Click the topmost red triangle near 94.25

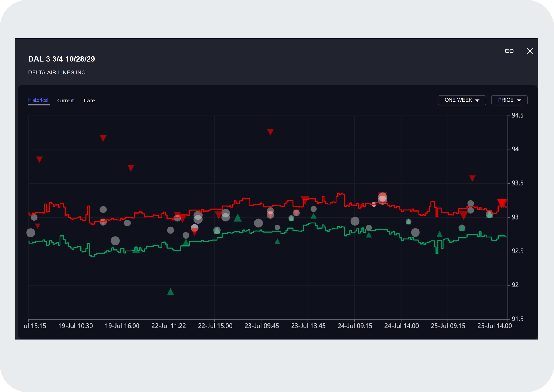(x=270, y=132)
